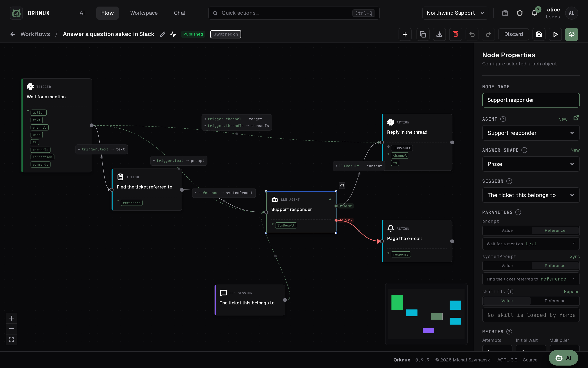Show help for PARAMETERS section

518,212
